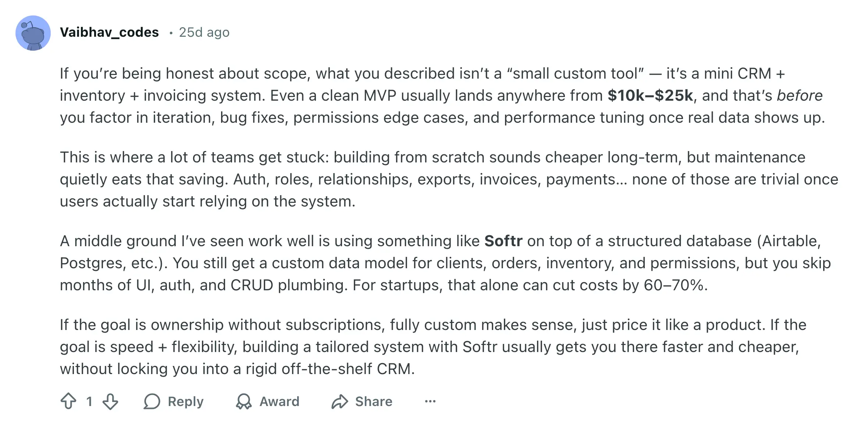
Task: Click the bold $10k–$25k text
Action: 650,96
